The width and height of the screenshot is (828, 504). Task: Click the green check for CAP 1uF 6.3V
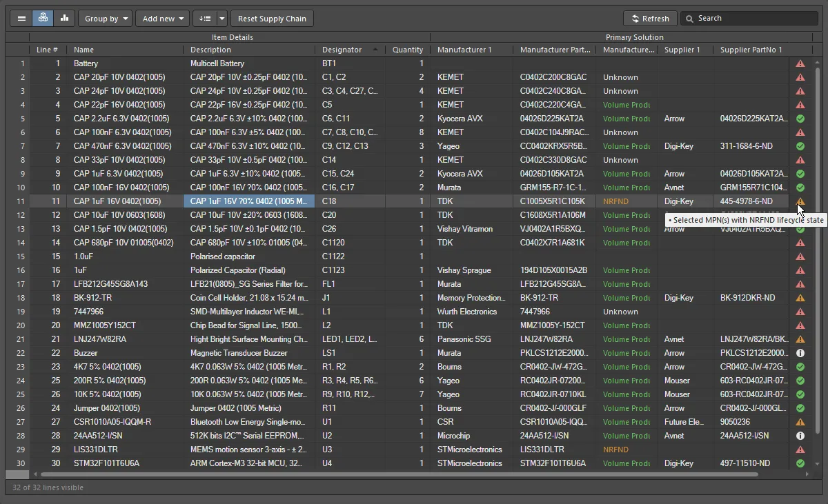point(800,174)
